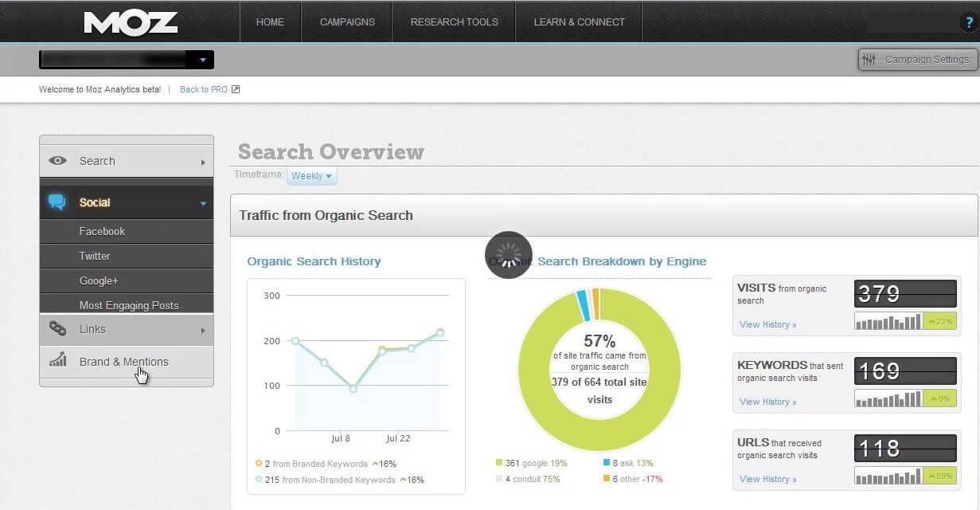980x510 pixels.
Task: Click the Jul 22 label on chart axis
Action: 398,438
